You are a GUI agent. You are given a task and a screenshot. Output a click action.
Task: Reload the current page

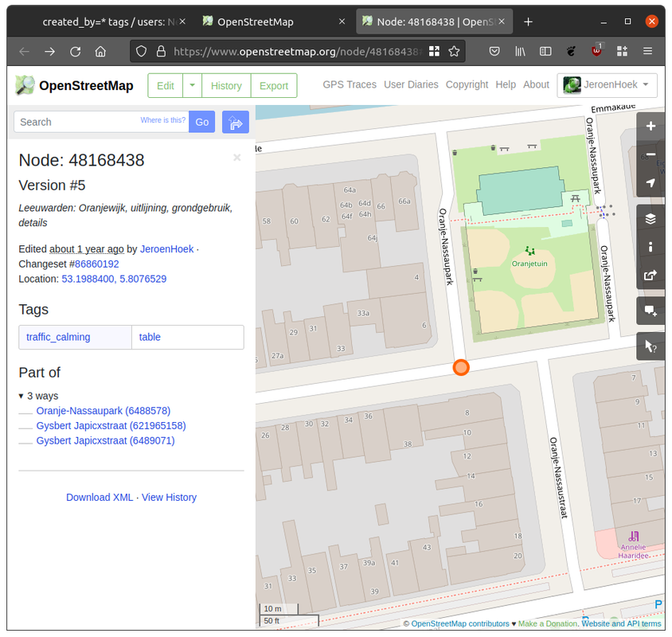click(x=76, y=52)
